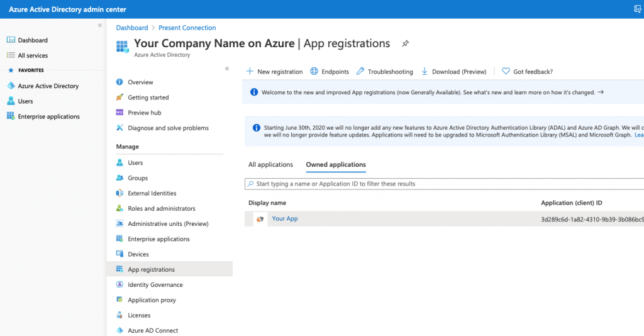
Task: Click the Users icon under Favorites
Action: [11, 101]
